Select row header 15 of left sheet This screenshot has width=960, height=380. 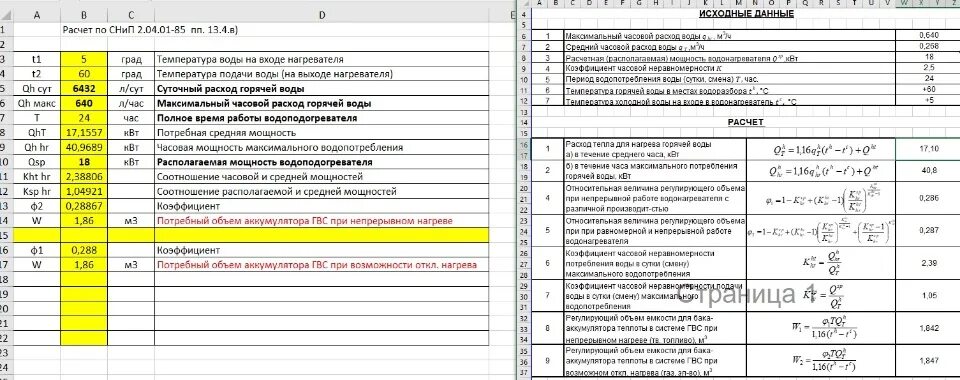point(6,236)
